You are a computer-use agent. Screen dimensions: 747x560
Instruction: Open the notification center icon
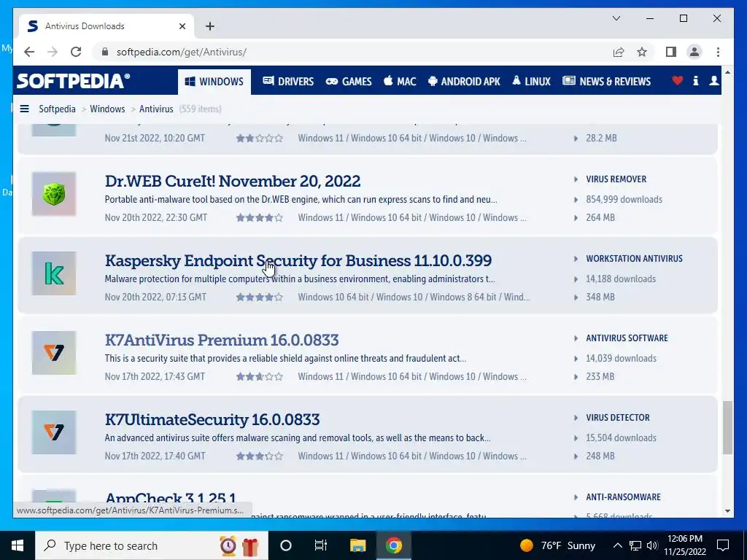point(723,545)
